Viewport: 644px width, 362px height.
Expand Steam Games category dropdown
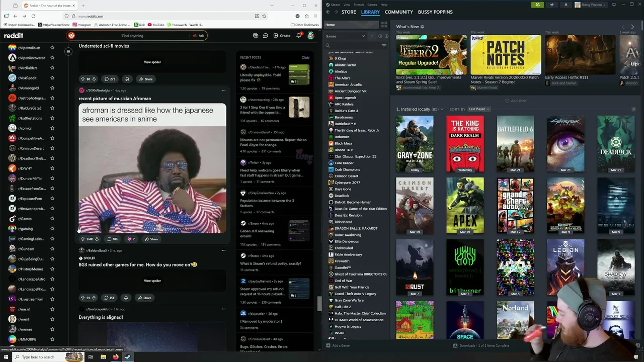[x=363, y=36]
